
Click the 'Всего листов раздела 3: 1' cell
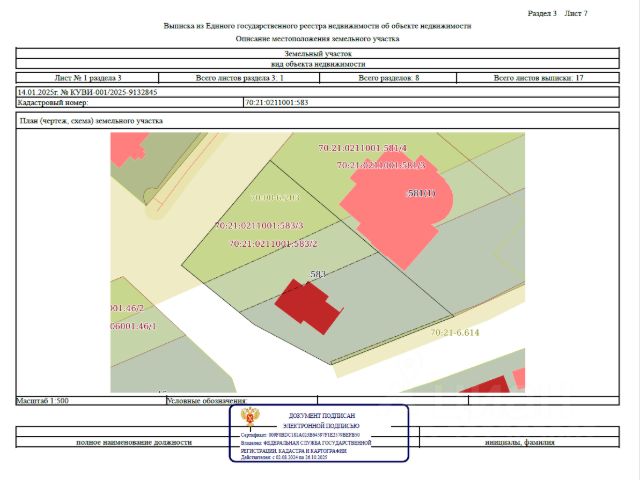239,78
